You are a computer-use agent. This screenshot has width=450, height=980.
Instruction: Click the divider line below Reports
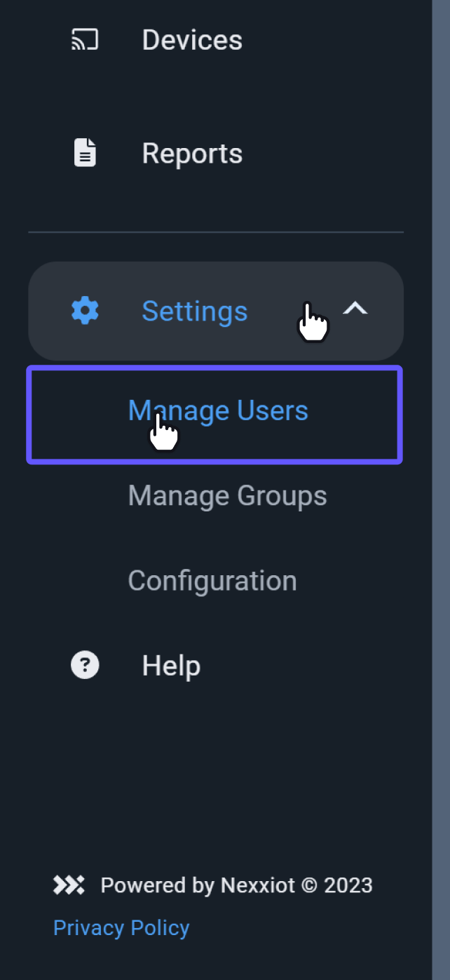click(x=216, y=232)
